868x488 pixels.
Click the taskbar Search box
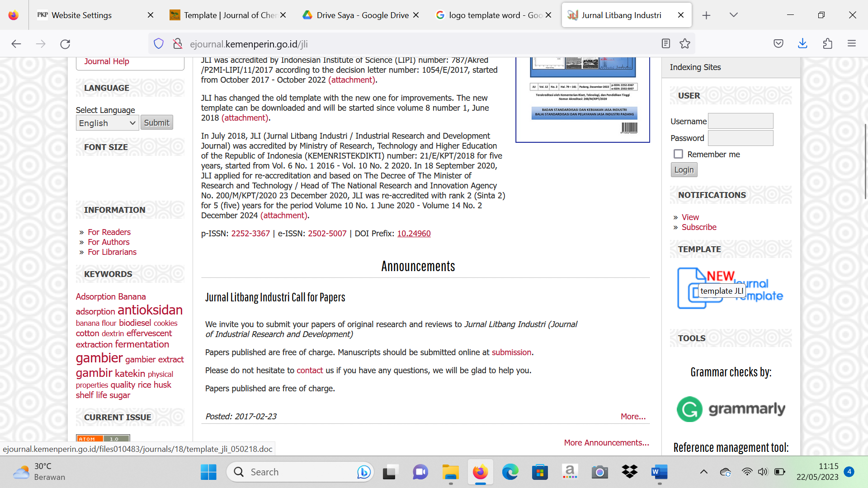300,472
